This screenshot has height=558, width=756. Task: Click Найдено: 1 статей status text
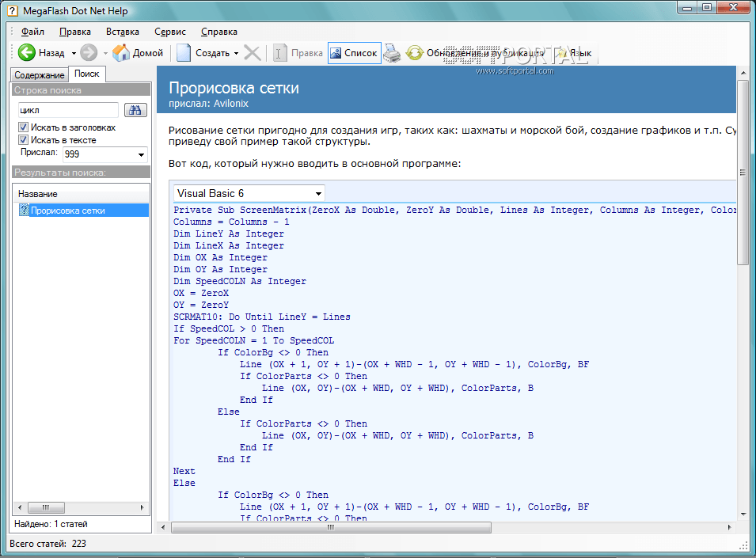51,524
